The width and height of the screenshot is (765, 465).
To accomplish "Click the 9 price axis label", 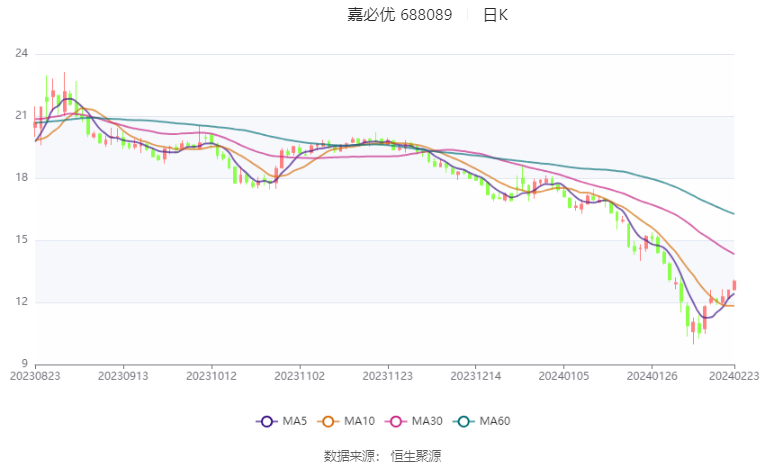I will tap(24, 364).
